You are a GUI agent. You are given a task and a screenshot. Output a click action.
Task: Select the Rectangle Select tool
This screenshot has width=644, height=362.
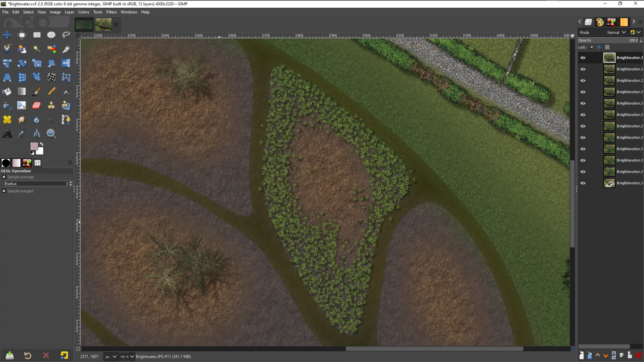point(37,35)
